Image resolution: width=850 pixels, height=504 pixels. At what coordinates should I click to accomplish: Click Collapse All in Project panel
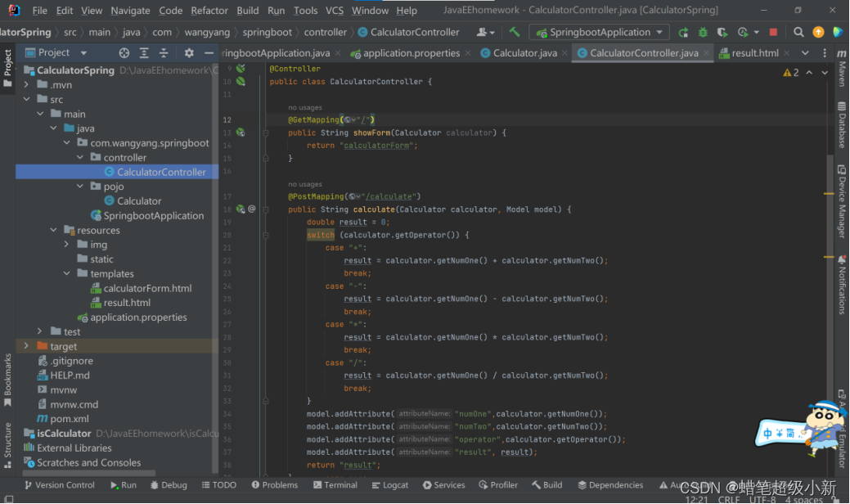click(164, 52)
